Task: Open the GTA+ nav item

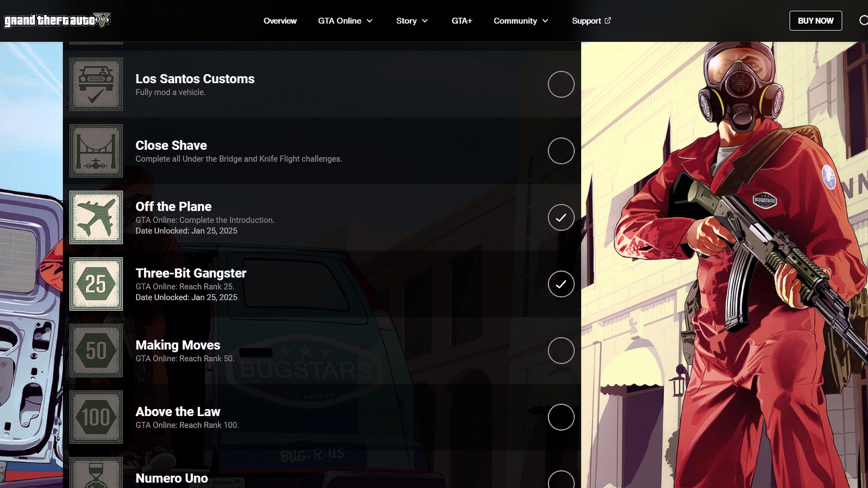Action: (x=461, y=21)
